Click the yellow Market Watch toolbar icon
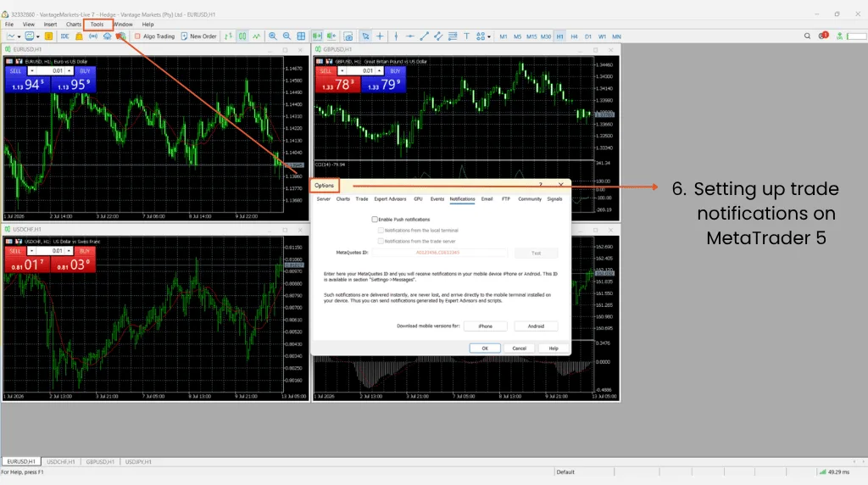Viewport: 868px width, 485px height. pyautogui.click(x=48, y=36)
